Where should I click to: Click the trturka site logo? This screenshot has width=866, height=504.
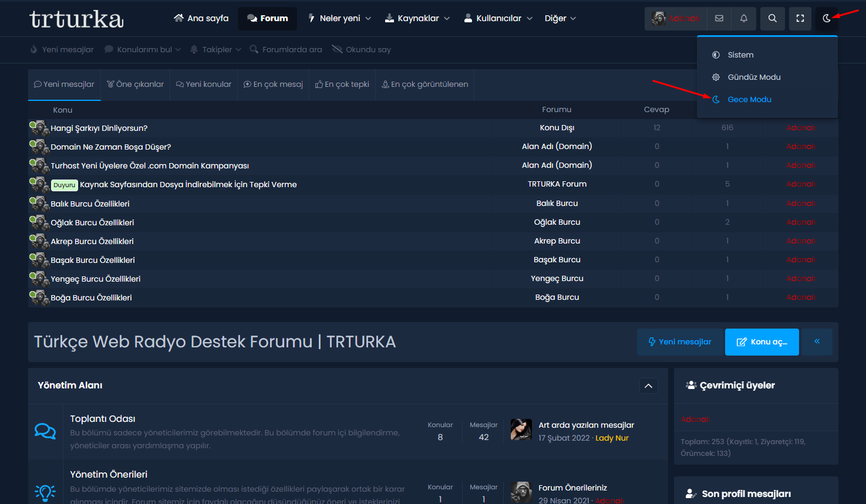click(76, 19)
